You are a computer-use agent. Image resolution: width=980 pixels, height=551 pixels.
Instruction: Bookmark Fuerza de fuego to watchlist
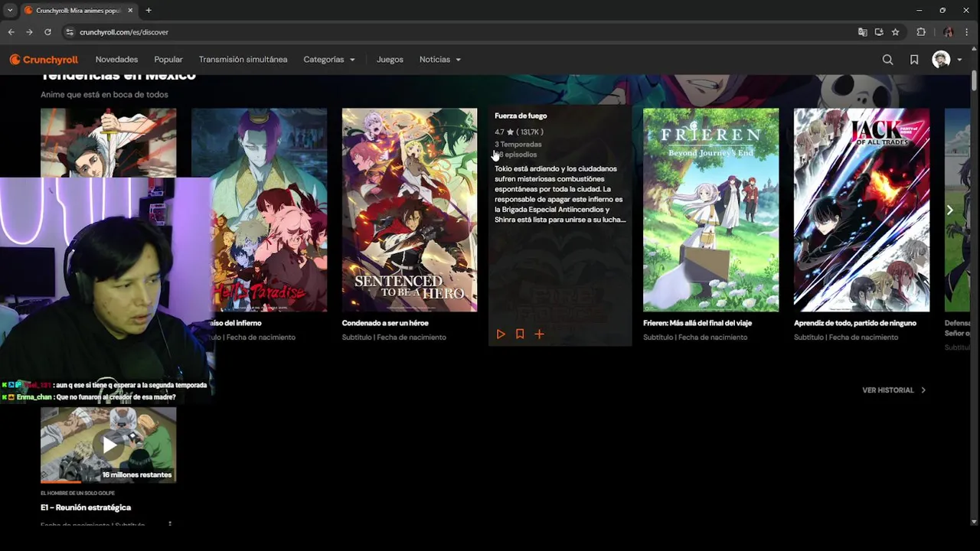[520, 334]
